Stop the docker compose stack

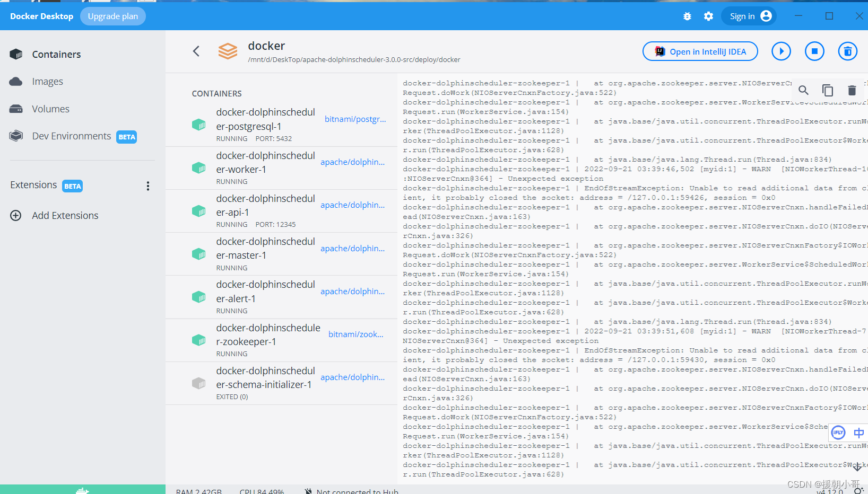pos(814,51)
